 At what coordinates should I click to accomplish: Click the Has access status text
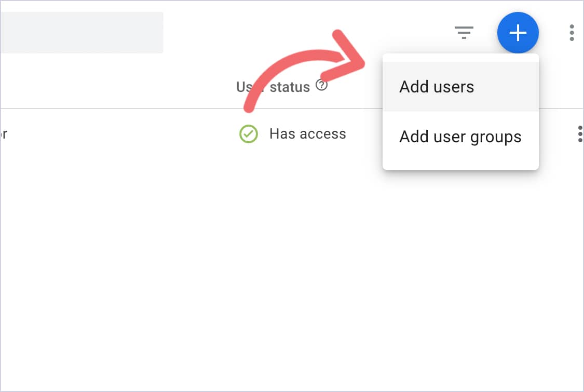tap(308, 134)
